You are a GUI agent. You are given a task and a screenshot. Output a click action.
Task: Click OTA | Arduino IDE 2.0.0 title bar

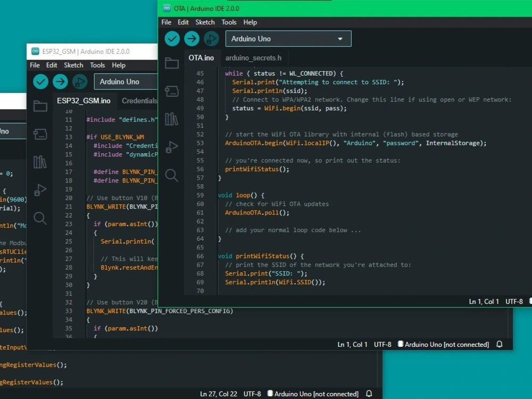345,8
